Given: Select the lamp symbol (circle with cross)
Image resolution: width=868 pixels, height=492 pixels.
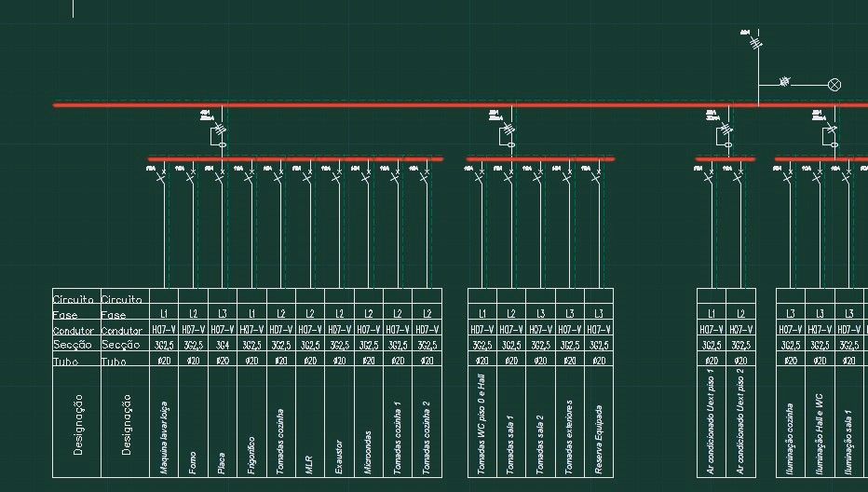Looking at the screenshot, I should [x=834, y=85].
